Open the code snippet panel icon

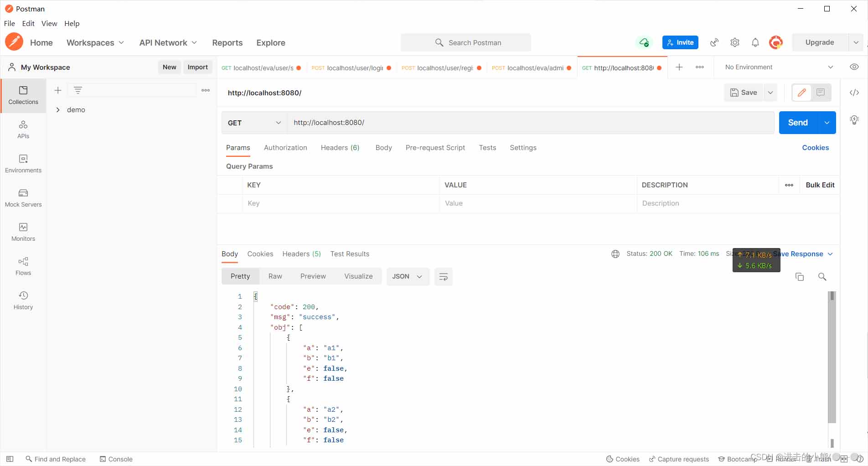[x=854, y=93]
